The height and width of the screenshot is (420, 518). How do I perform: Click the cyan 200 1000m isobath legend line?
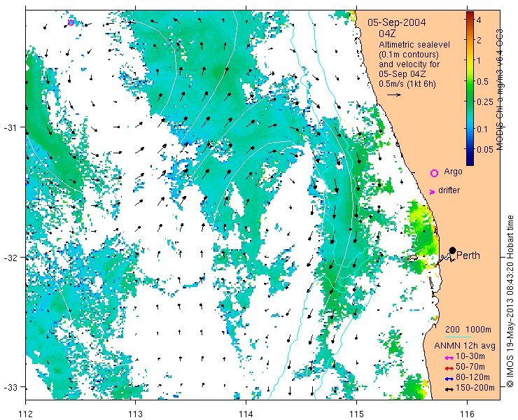(x=458, y=337)
